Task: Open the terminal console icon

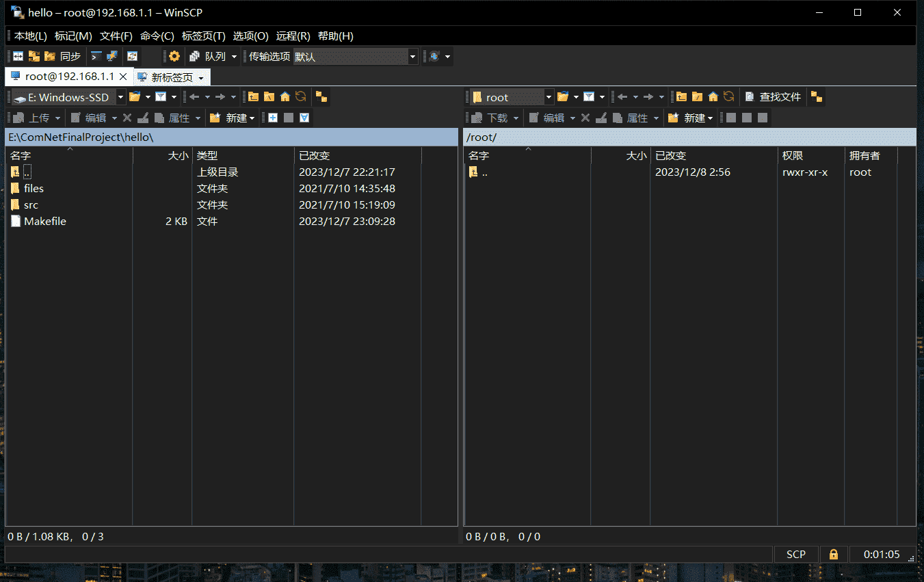Action: click(96, 57)
